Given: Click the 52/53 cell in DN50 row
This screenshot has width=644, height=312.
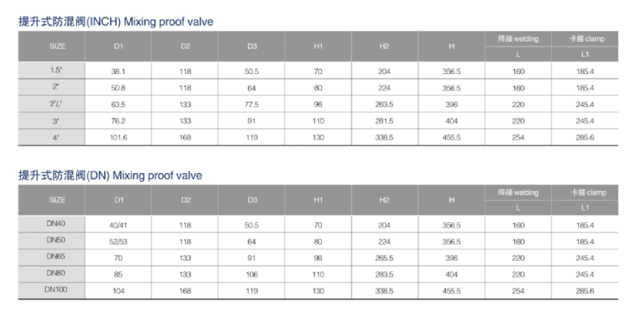Looking at the screenshot, I should pos(118,242).
